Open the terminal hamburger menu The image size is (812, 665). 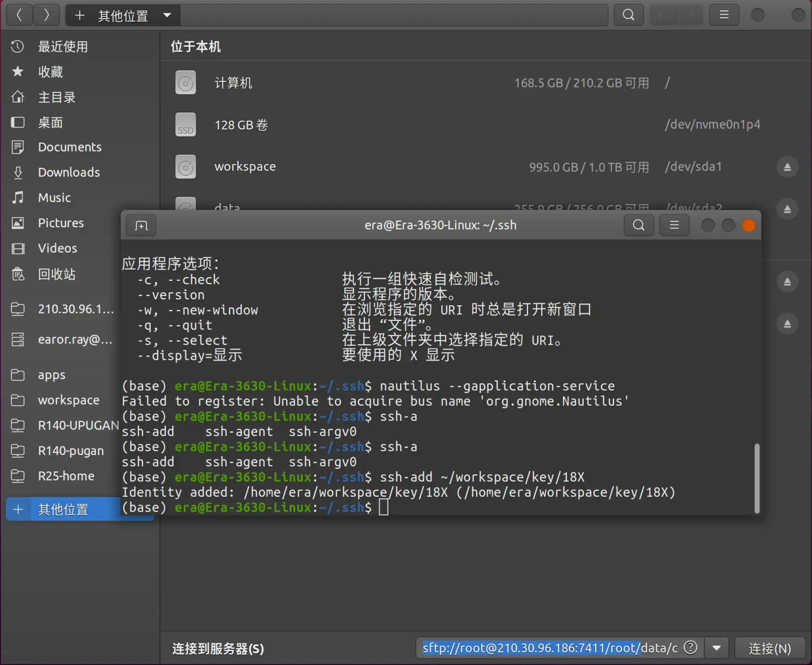(674, 225)
